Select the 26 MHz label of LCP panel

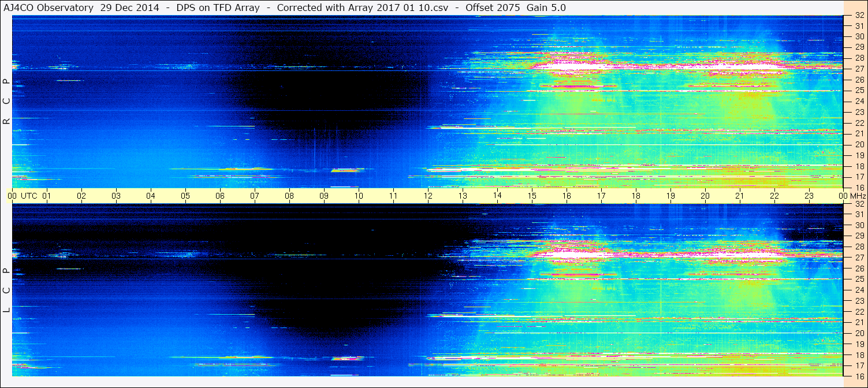[859, 268]
